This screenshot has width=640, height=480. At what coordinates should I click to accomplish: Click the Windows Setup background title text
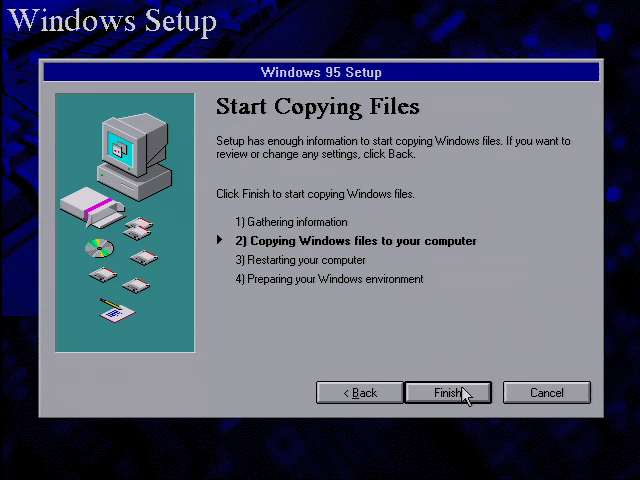[x=112, y=20]
